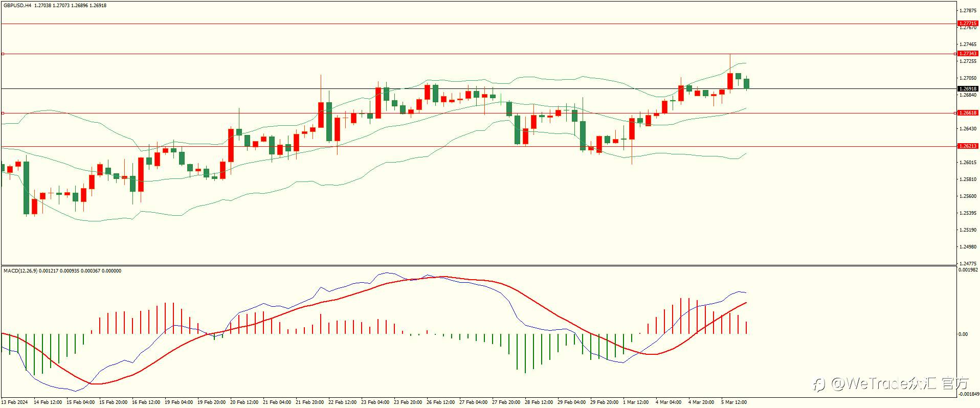Screen dimensions: 980x408
Task: Select the 1.26618 red price tag
Action: (x=968, y=113)
